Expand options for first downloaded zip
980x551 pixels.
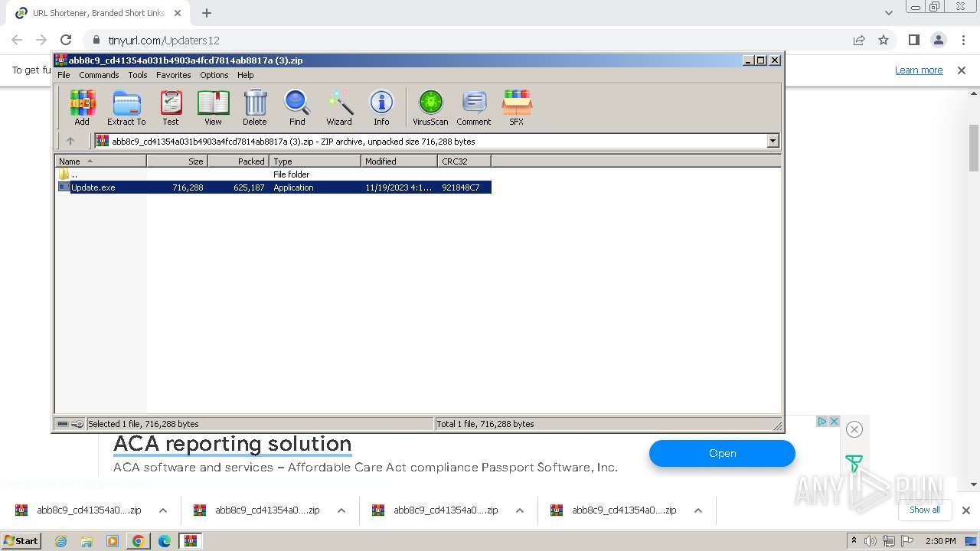pos(162,510)
